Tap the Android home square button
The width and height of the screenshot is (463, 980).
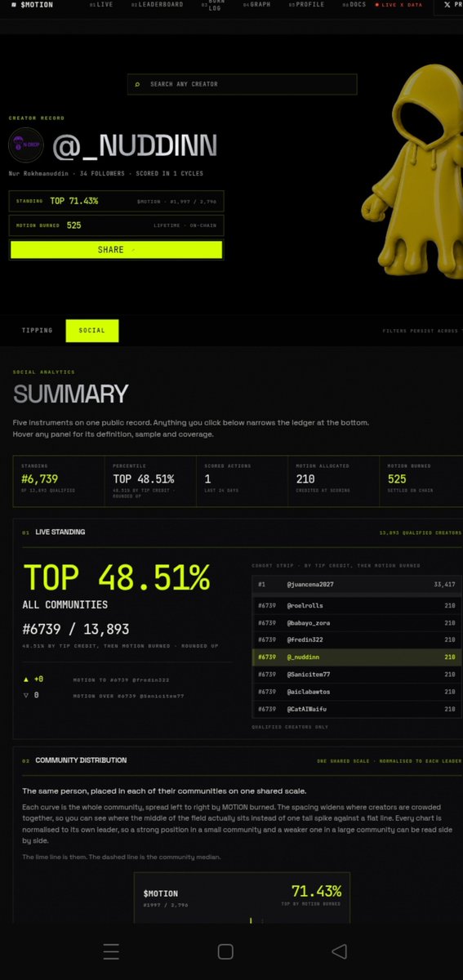[x=225, y=951]
